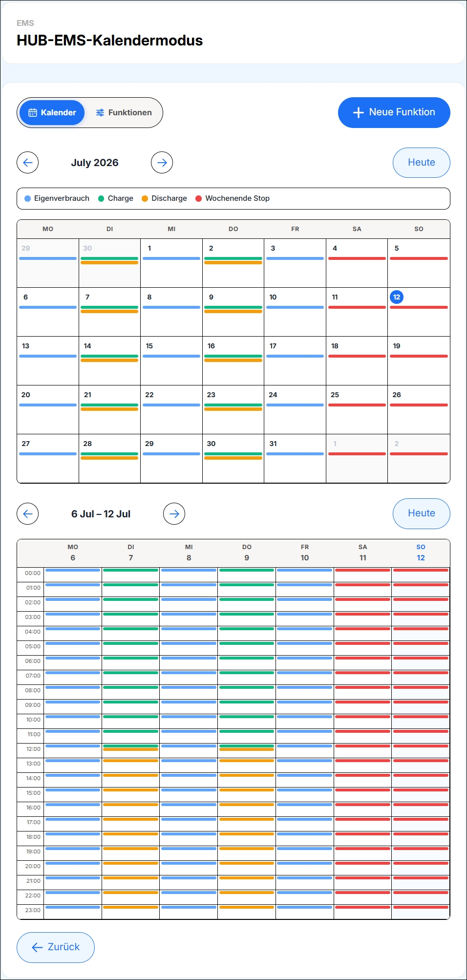467x980 pixels.
Task: Go to previous week arrow beside 6 Jul – 12 Jul
Action: pyautogui.click(x=28, y=513)
